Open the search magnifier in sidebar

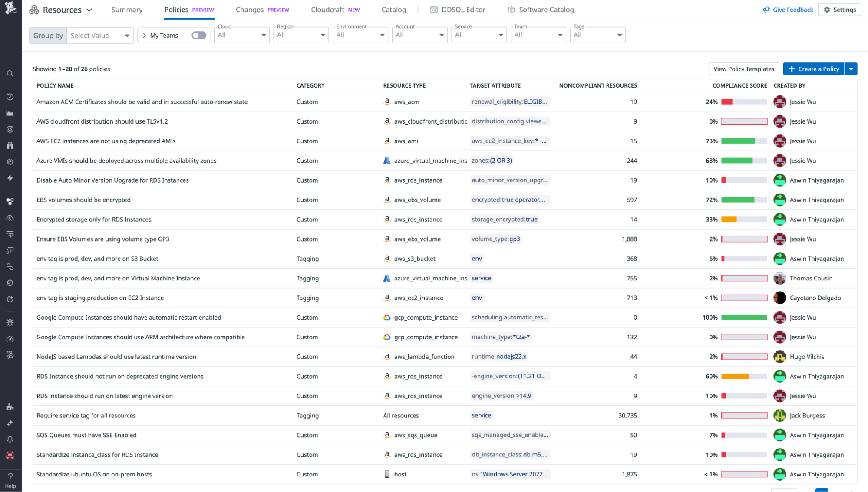pyautogui.click(x=10, y=74)
